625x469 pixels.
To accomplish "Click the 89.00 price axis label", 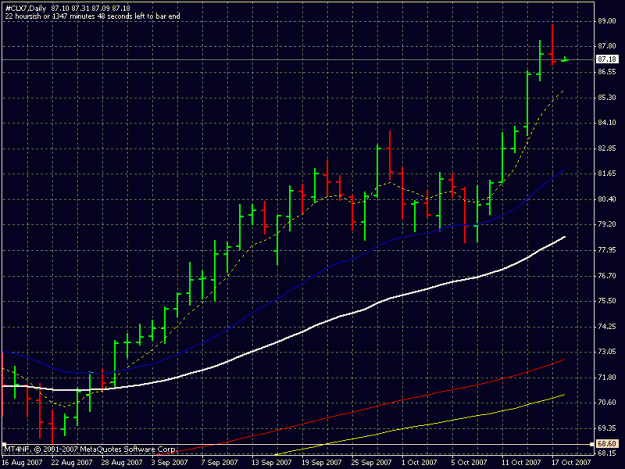I will [607, 21].
